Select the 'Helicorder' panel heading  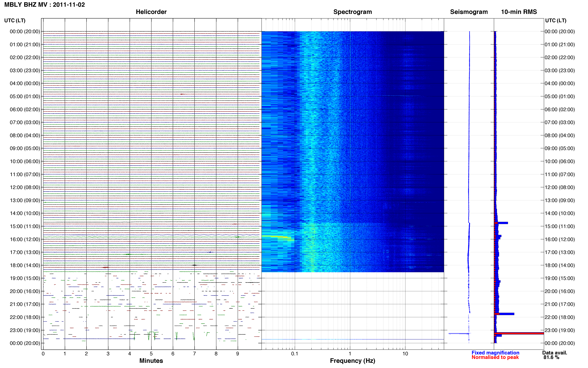[151, 12]
